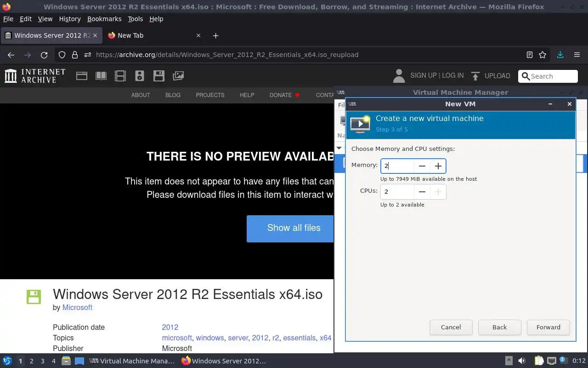Click the LOG IN link

coord(452,75)
